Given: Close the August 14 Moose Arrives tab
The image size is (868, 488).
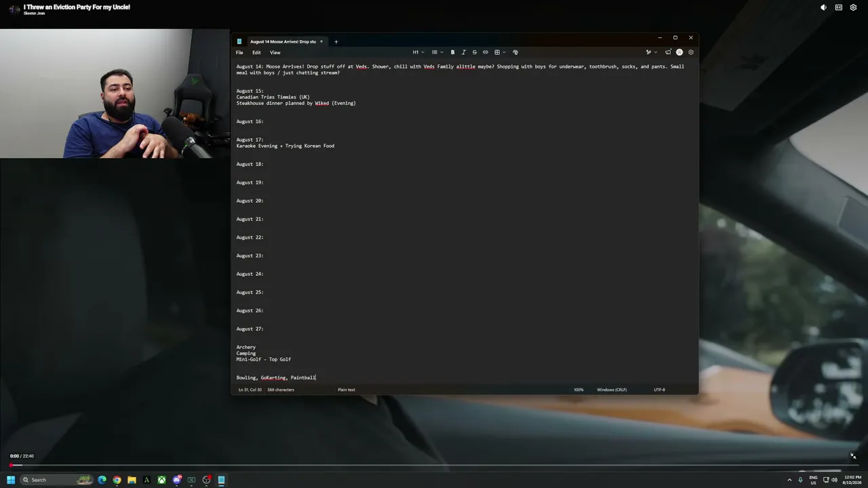Looking at the screenshot, I should pos(321,41).
